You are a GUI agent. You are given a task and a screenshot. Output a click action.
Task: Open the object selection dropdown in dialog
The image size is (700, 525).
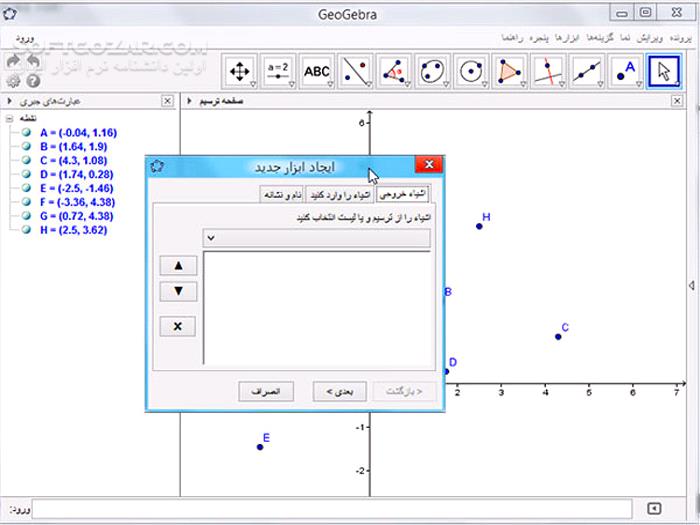coord(317,238)
